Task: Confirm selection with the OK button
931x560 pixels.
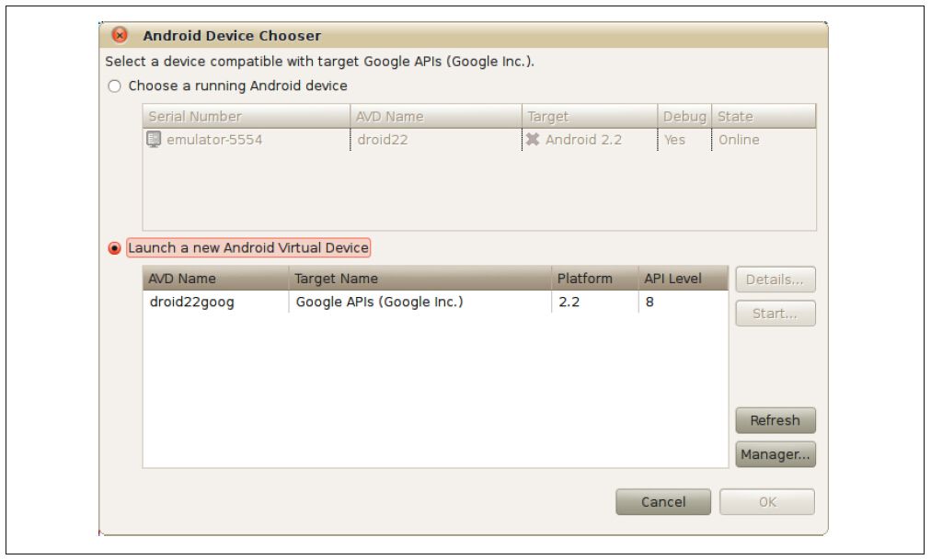Action: tap(767, 502)
